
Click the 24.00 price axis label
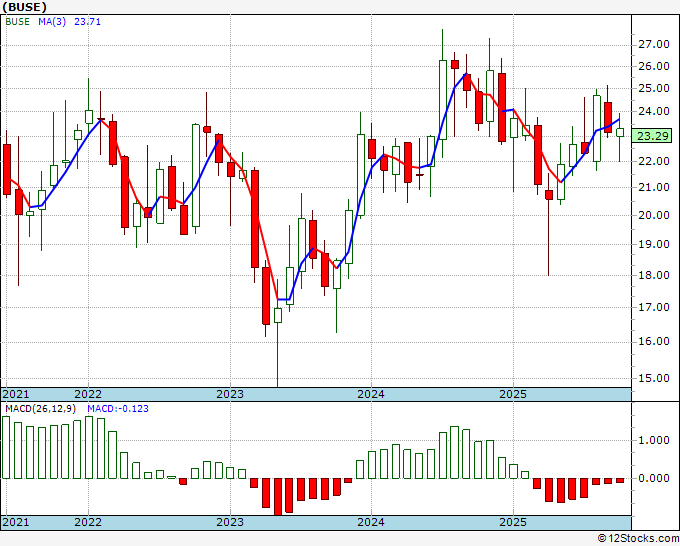[654, 111]
